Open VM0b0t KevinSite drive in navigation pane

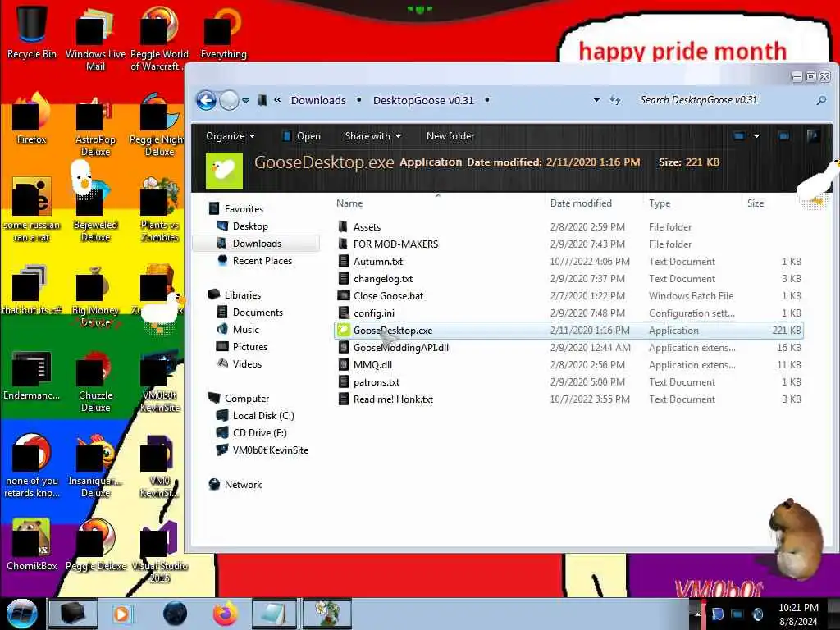pyautogui.click(x=270, y=450)
